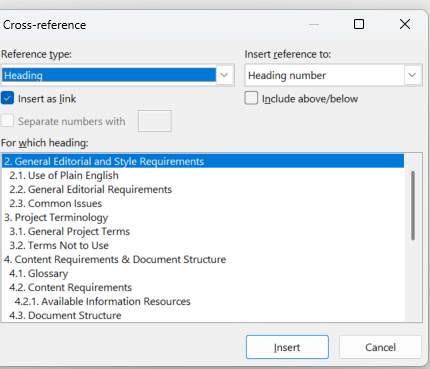
Task: Uncheck the Insert as link checkbox
Action: [x=7, y=98]
